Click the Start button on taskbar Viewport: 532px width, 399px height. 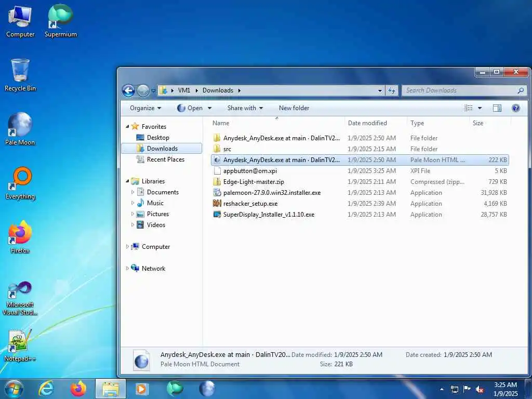[14, 389]
